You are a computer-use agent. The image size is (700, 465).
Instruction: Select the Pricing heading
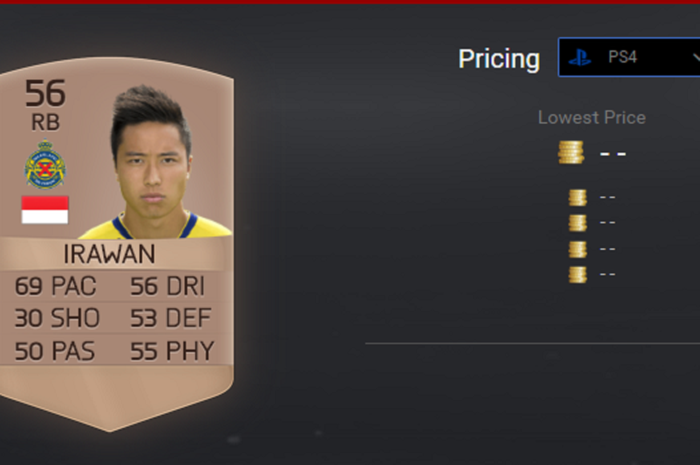tap(499, 59)
